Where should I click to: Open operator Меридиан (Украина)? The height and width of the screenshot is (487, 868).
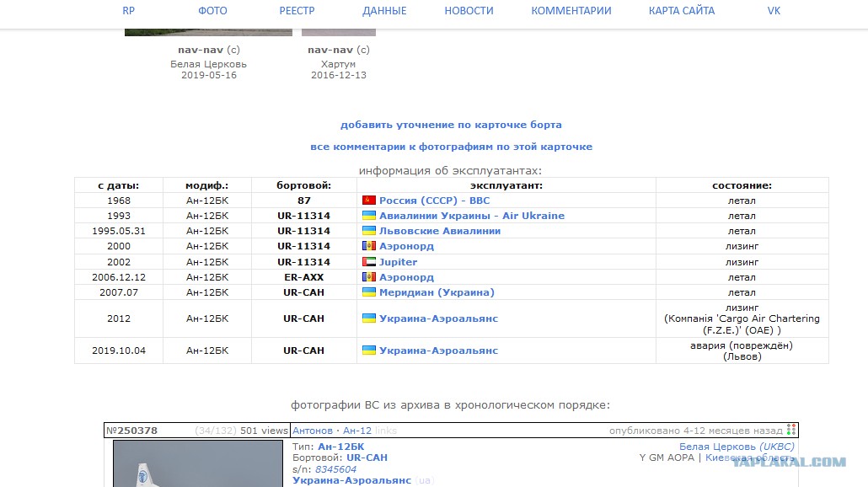point(437,292)
